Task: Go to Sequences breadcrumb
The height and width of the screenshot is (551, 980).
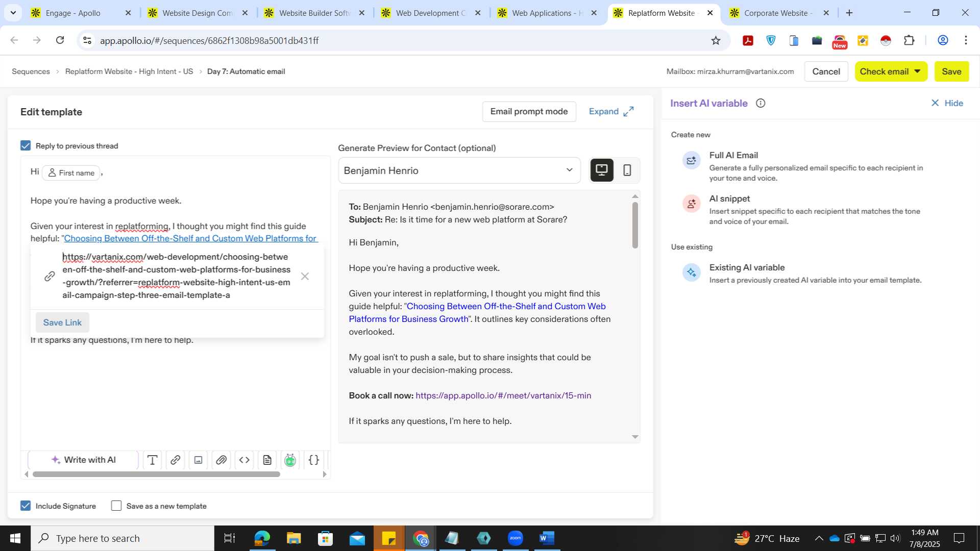Action: tap(31, 71)
